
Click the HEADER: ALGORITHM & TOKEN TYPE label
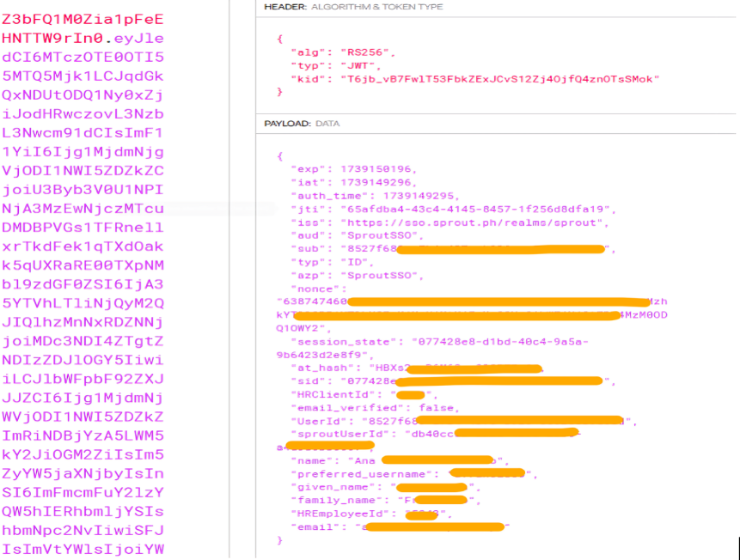click(x=353, y=7)
